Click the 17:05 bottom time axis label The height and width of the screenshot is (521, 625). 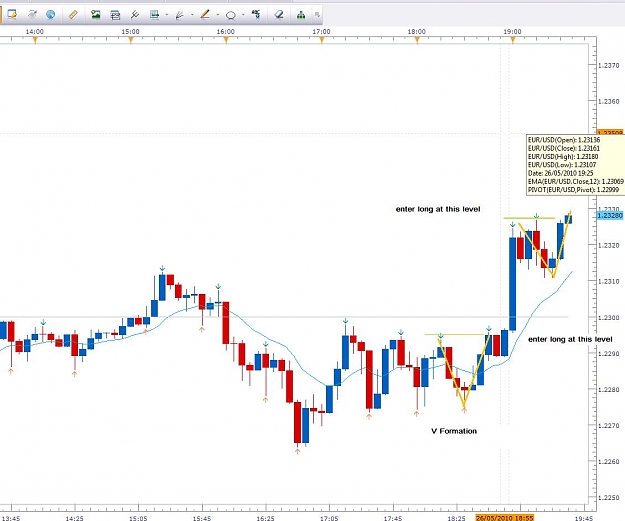point(329,518)
